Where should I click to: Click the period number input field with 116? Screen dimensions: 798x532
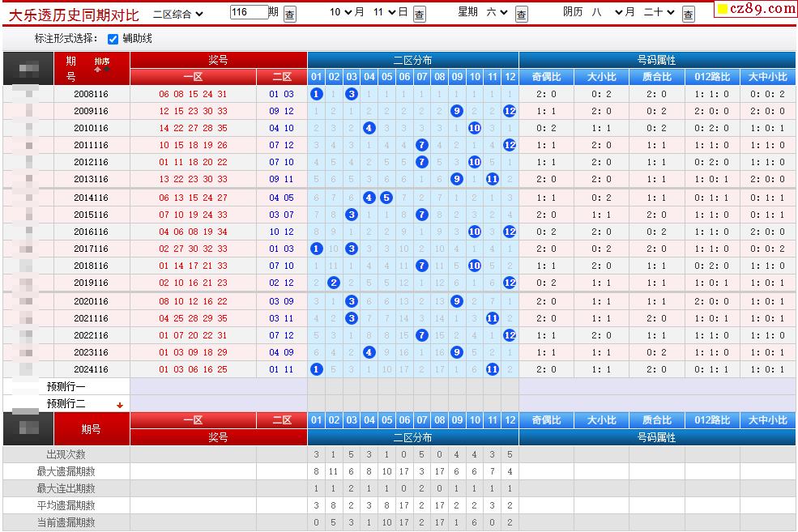(x=248, y=13)
